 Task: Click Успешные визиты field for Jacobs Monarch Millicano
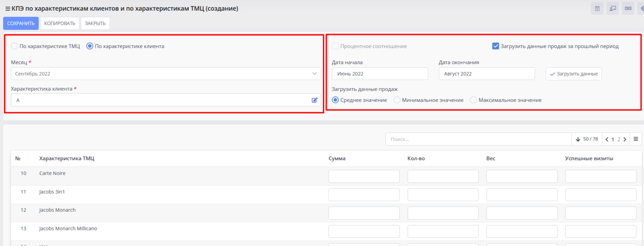(601, 231)
